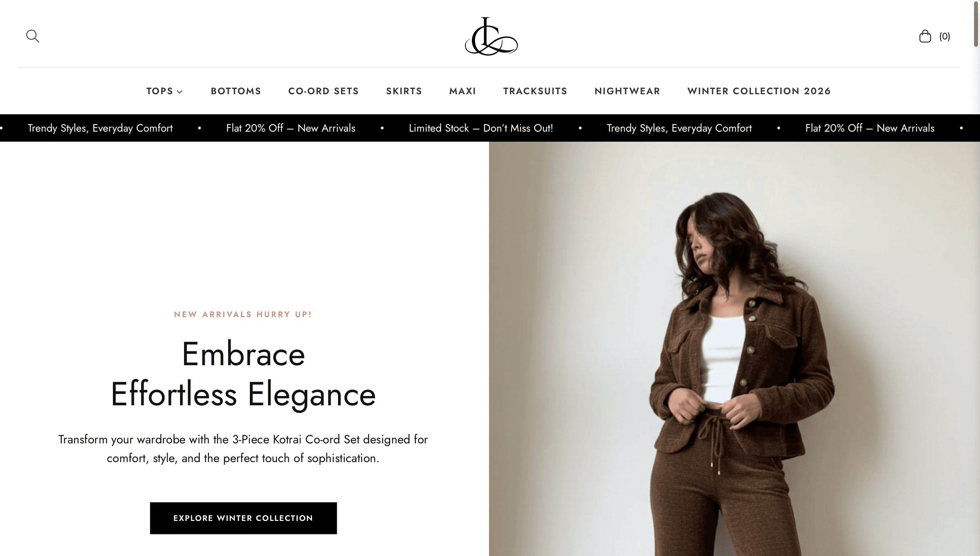Open the Nightwear category
Image resolution: width=980 pixels, height=556 pixels.
tap(627, 91)
